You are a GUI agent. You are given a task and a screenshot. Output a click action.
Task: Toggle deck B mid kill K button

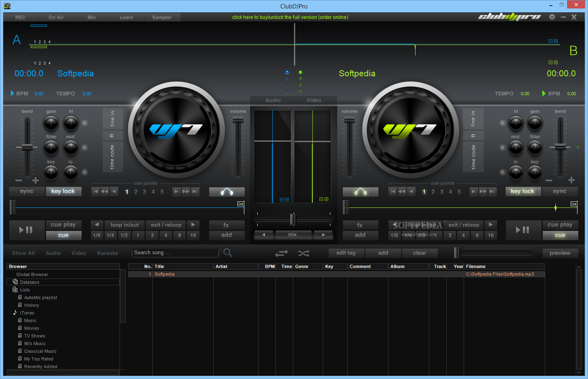point(502,148)
